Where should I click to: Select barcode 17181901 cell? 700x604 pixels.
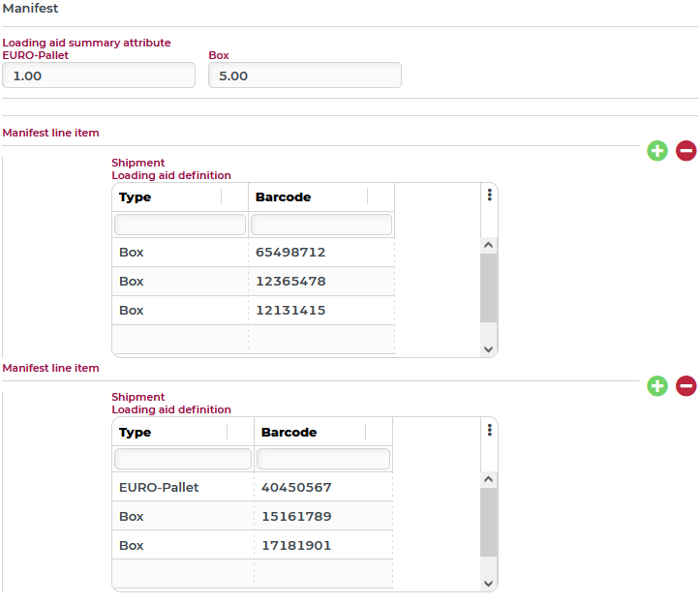tap(323, 546)
